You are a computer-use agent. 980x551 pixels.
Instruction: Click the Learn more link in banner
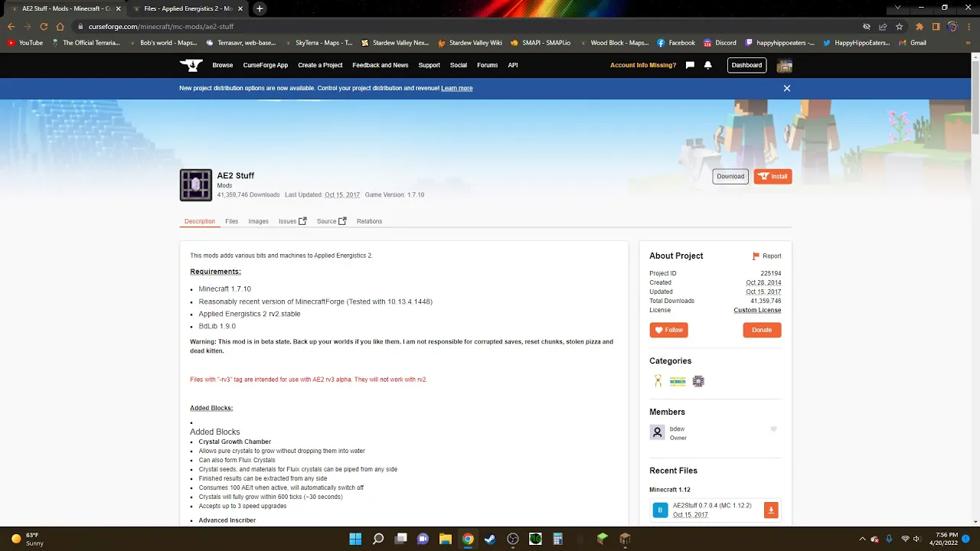coord(457,88)
